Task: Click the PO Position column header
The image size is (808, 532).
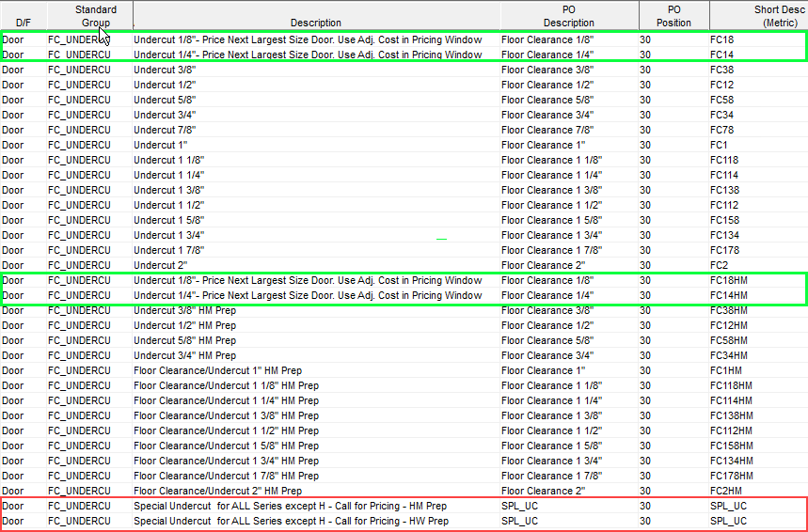Action: tap(674, 15)
